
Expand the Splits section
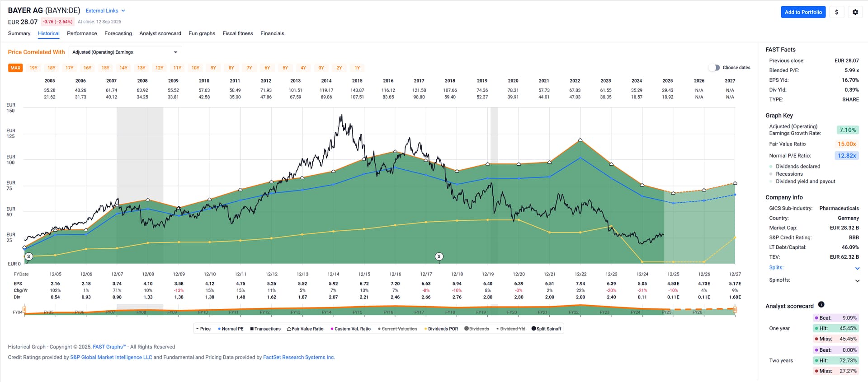857,268
